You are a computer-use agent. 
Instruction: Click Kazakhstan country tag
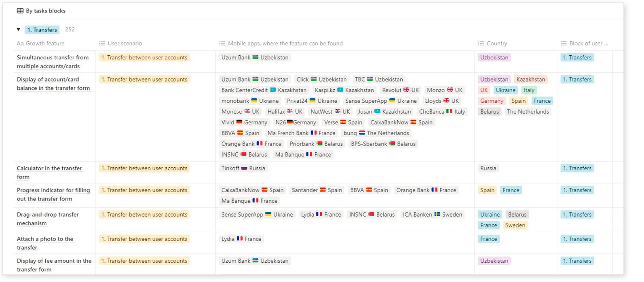pyautogui.click(x=531, y=79)
